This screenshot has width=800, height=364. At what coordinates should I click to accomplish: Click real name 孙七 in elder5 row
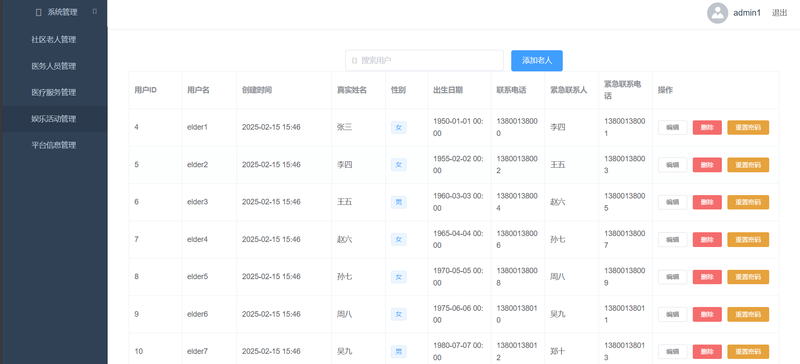click(344, 277)
